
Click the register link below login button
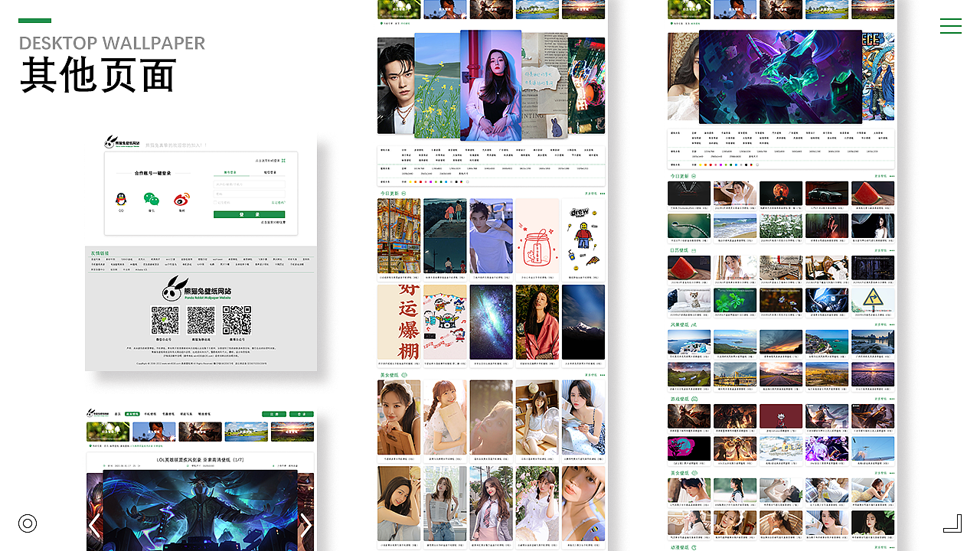pos(273,222)
